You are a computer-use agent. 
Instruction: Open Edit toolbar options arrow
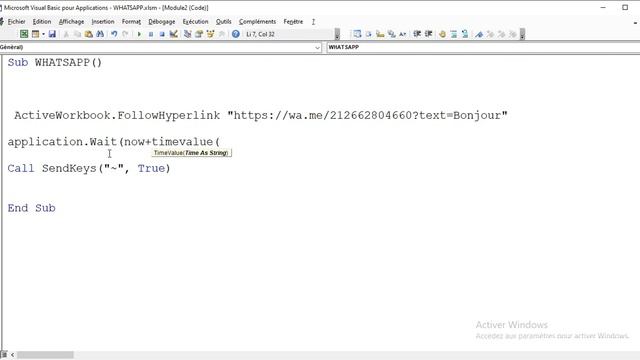click(x=522, y=34)
